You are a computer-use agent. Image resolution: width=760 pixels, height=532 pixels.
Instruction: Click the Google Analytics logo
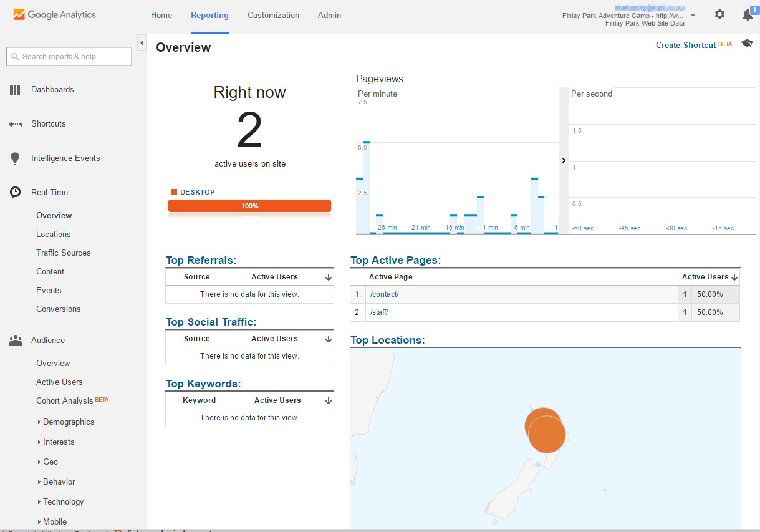point(55,14)
